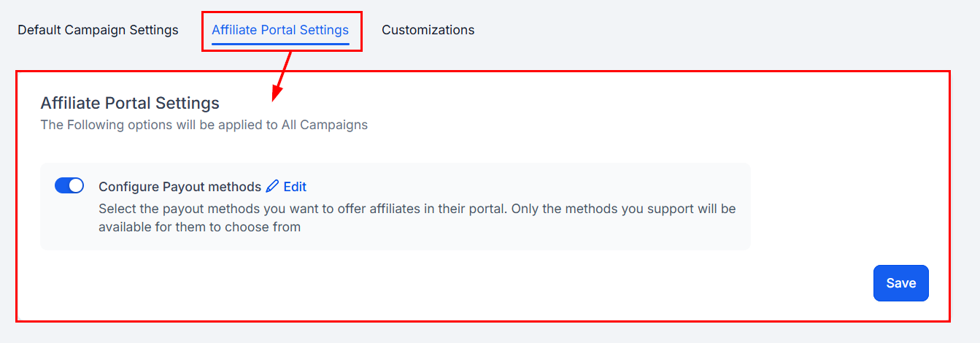
Task: Click the word 'Customizations' in the tab bar
Action: (x=428, y=30)
